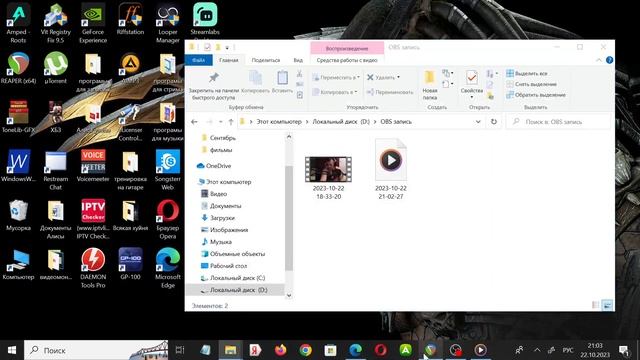The image size is (640, 360).
Task: Open the Свойства dropdown arrow below the icon
Action: click(471, 97)
